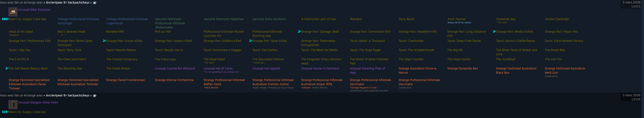
Task: Open the Unusual Killer Exclusive item thumbnail
Action: [13, 12]
